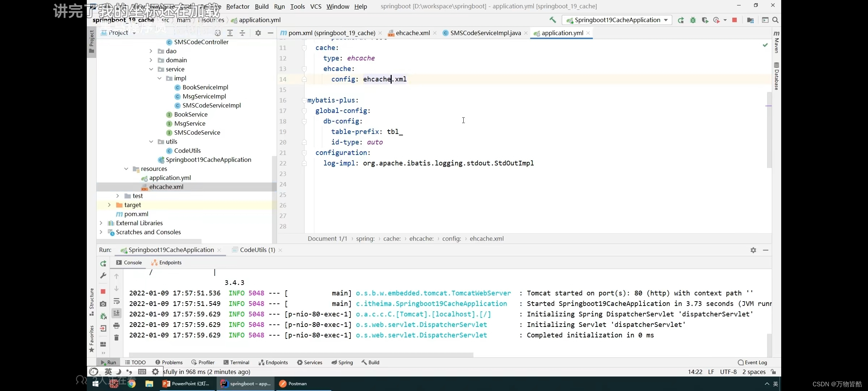
Task: Toggle soft-wrap in console
Action: point(116,301)
